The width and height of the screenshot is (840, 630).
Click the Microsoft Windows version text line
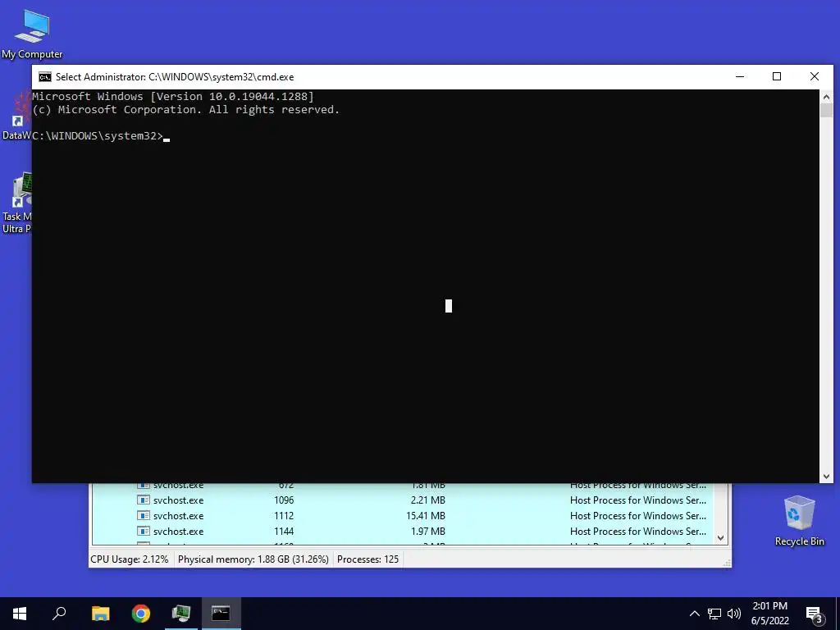click(x=173, y=97)
